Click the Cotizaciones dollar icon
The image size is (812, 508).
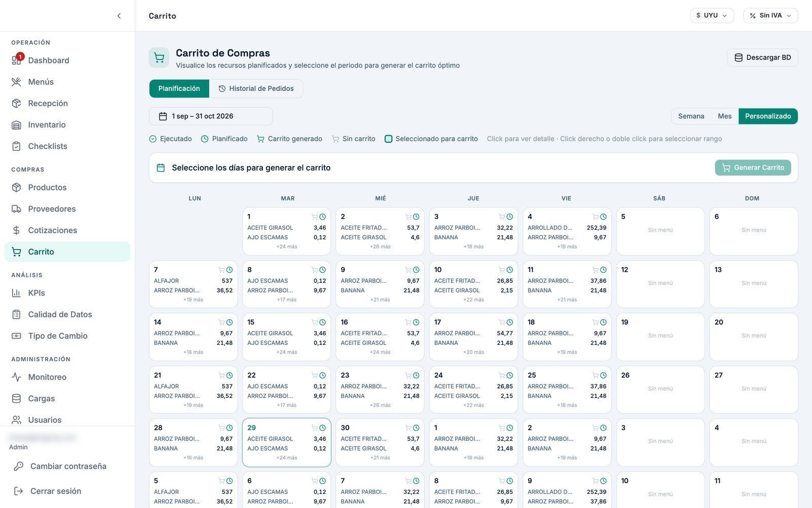click(17, 230)
